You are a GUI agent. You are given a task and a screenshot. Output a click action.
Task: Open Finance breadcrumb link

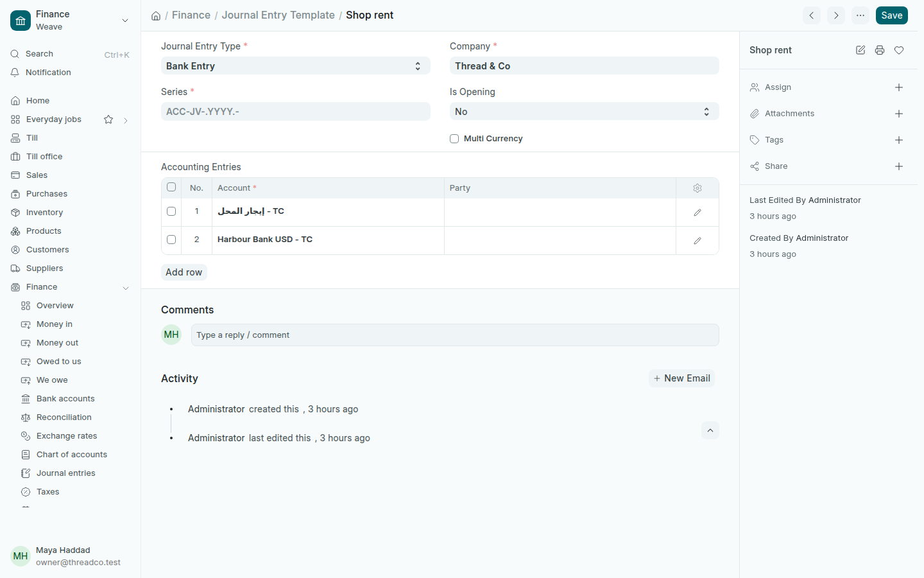point(191,15)
